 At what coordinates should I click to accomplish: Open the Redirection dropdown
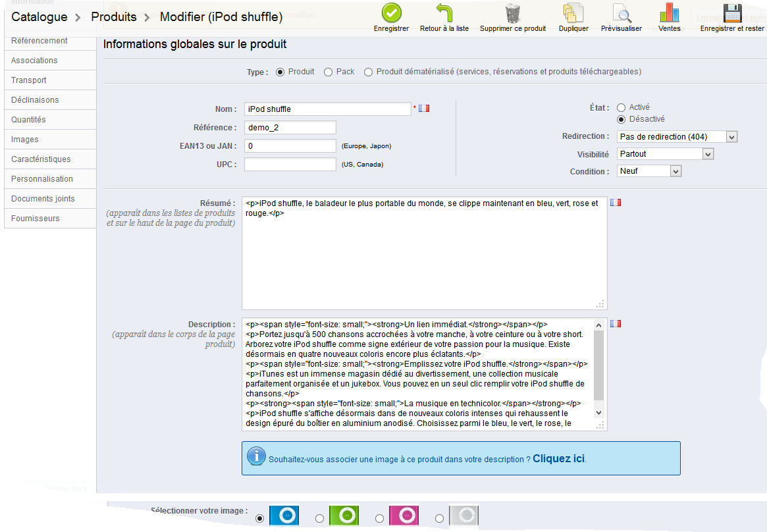[x=677, y=137]
